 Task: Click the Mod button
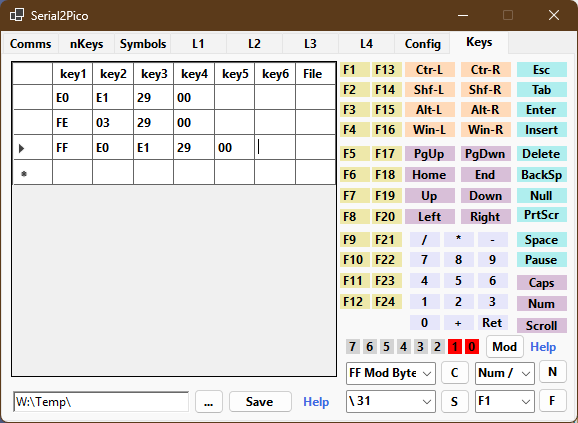[505, 347]
